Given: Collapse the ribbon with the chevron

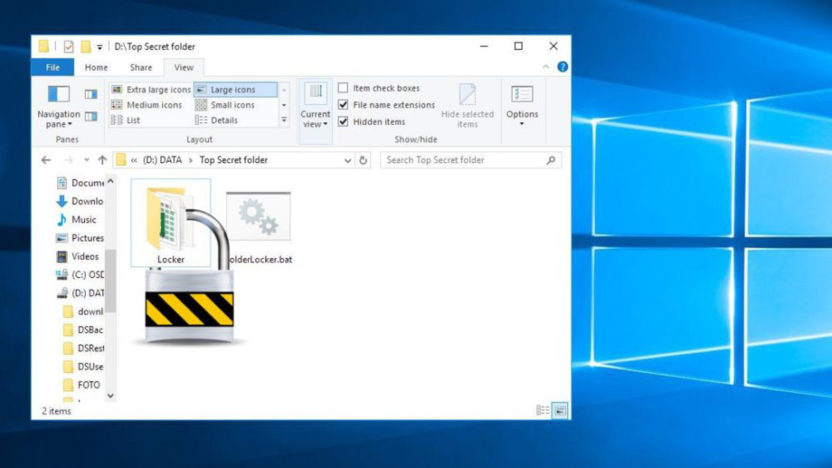Looking at the screenshot, I should [x=545, y=67].
